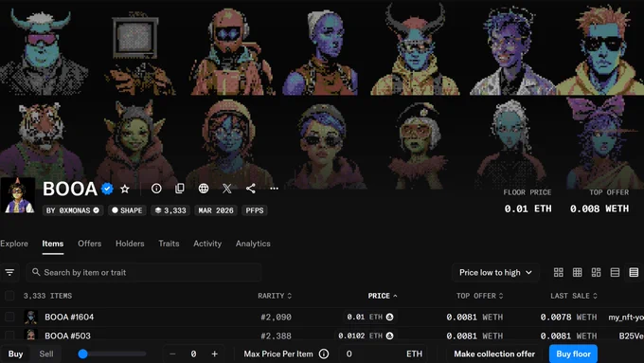
Task: Click the 0.008 WETH top offer value
Action: tap(599, 209)
